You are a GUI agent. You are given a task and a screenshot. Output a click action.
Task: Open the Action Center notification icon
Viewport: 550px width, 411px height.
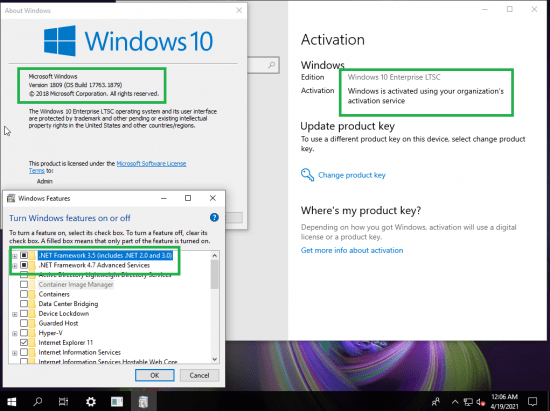coord(532,402)
